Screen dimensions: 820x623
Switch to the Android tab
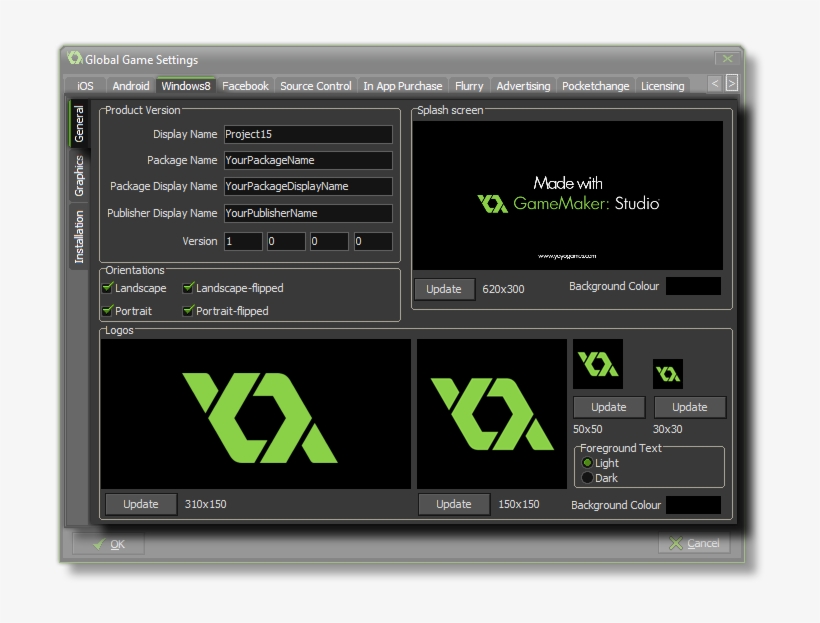coord(131,86)
